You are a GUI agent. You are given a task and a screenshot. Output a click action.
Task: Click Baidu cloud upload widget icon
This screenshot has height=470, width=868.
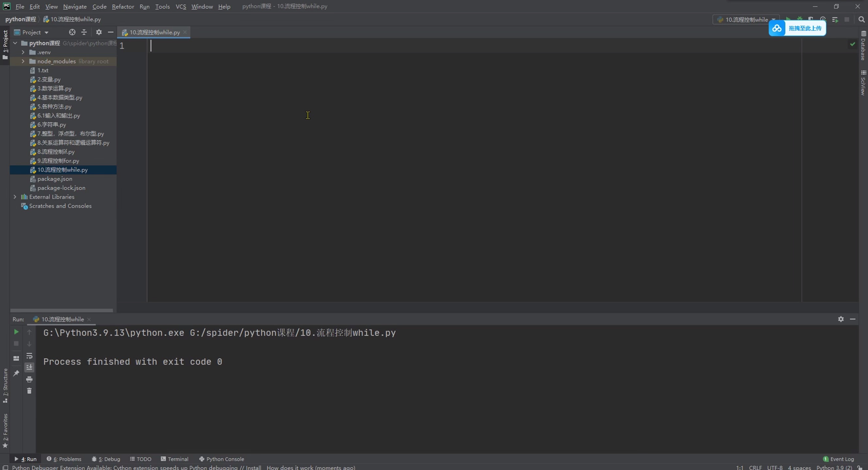[777, 28]
